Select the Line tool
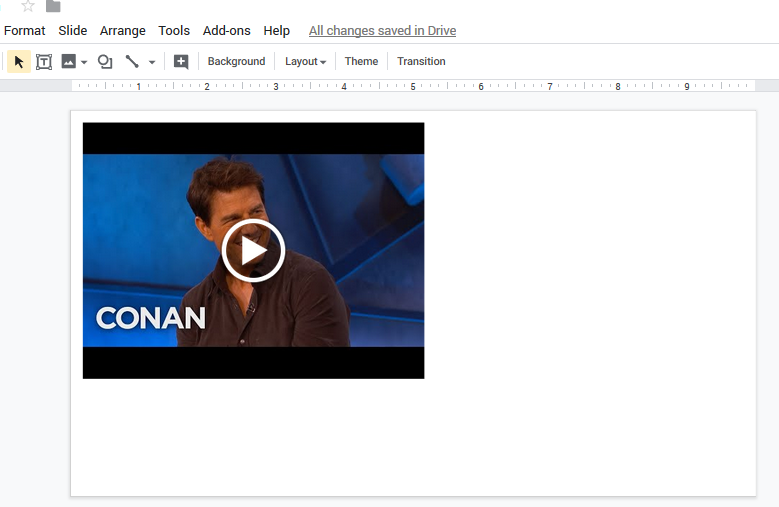 (x=132, y=62)
